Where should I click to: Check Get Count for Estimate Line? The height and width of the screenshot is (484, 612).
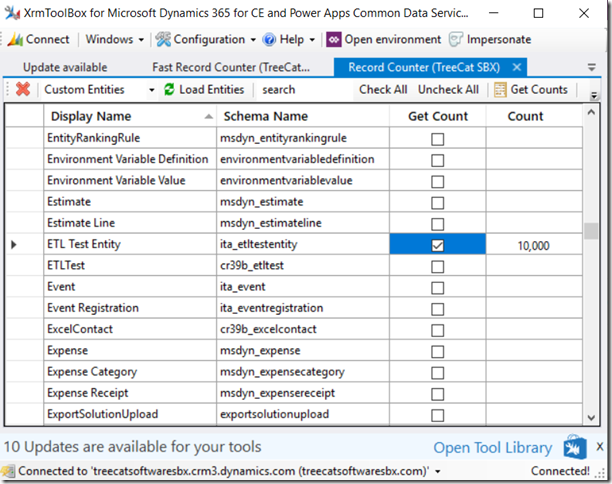pos(438,224)
